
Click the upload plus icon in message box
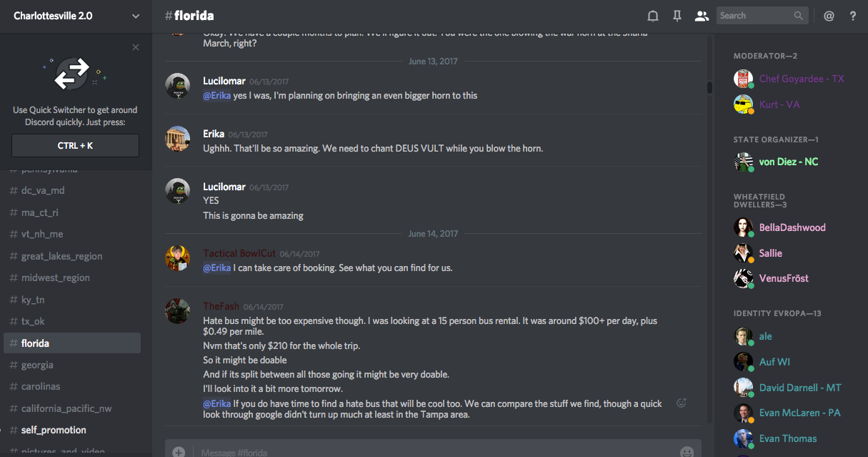click(179, 452)
